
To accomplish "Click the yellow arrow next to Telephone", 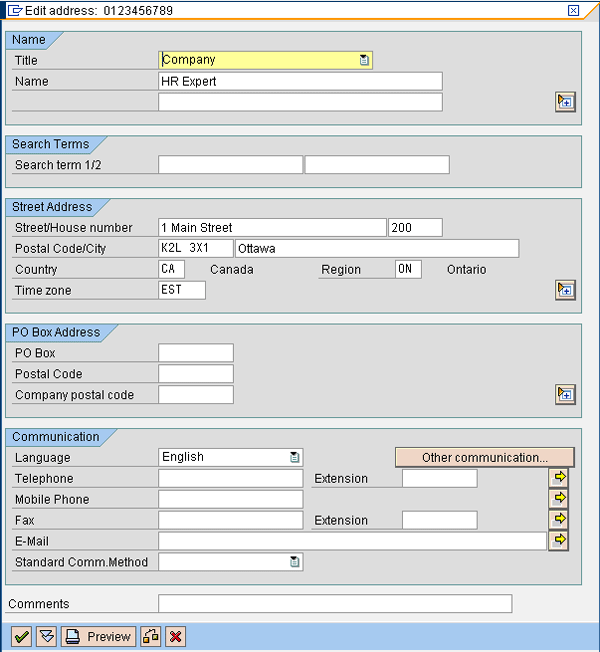I will pyautogui.click(x=559, y=477).
